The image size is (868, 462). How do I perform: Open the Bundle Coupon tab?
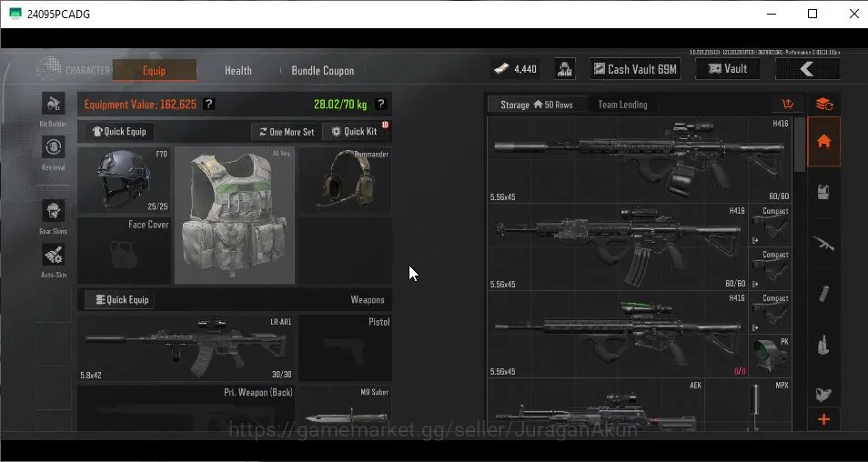tap(323, 70)
